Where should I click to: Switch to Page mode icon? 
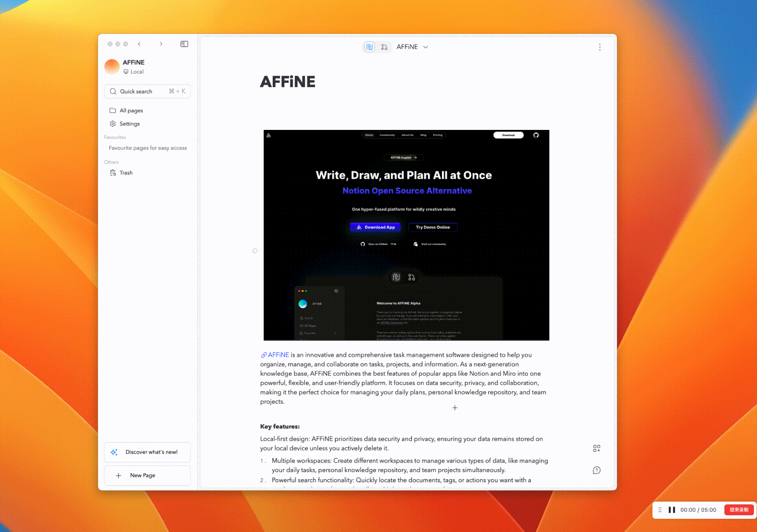click(x=370, y=47)
